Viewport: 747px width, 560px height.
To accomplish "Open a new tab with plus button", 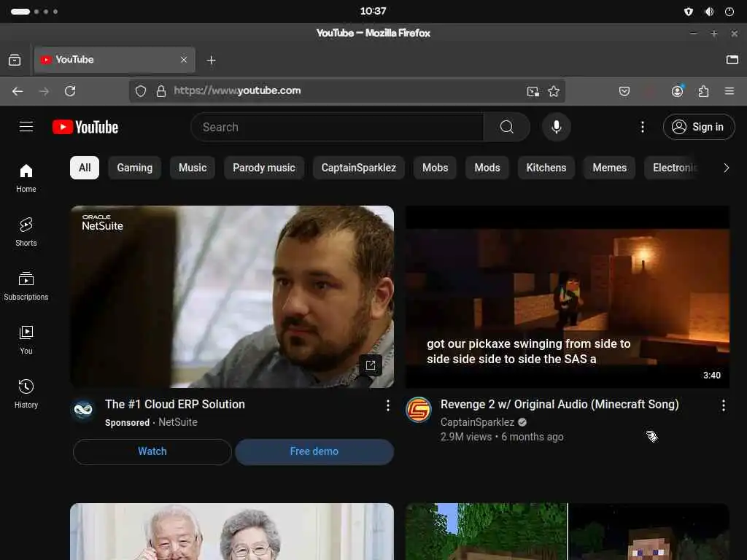I will (211, 60).
